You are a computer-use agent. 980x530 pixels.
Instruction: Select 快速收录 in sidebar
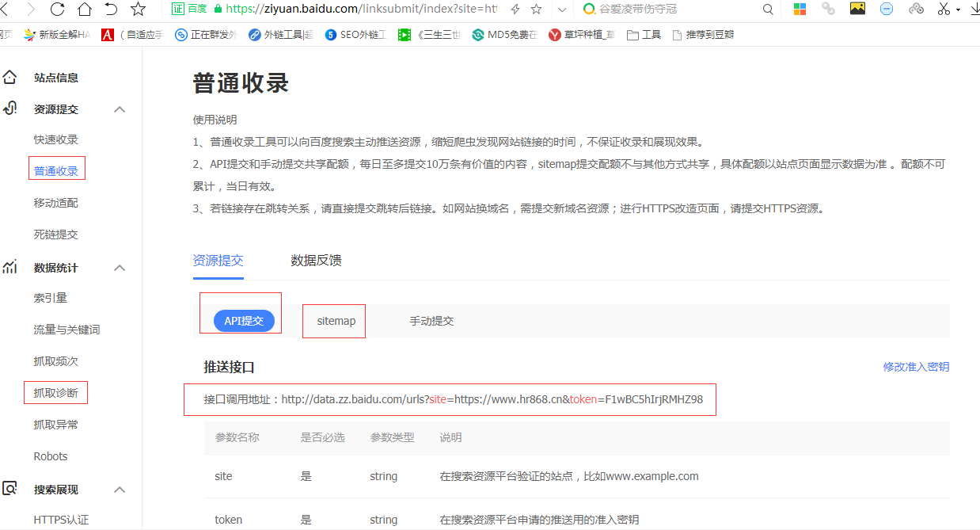56,139
